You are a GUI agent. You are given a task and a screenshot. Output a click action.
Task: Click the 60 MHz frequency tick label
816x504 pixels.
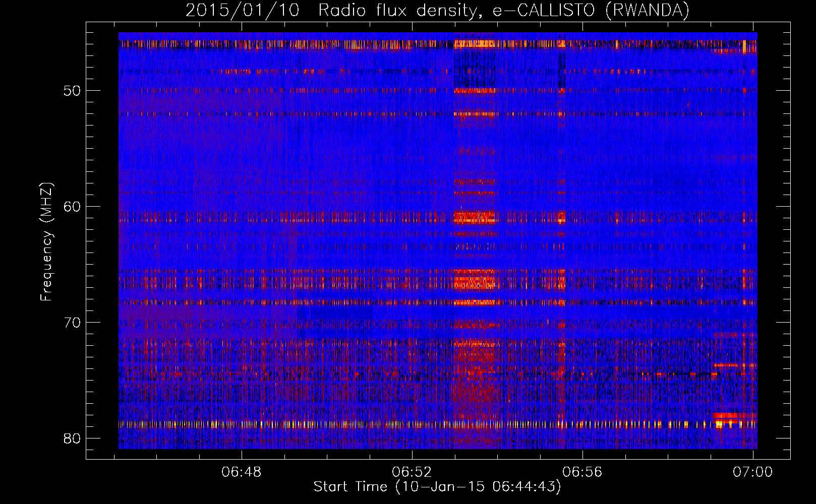click(x=72, y=207)
